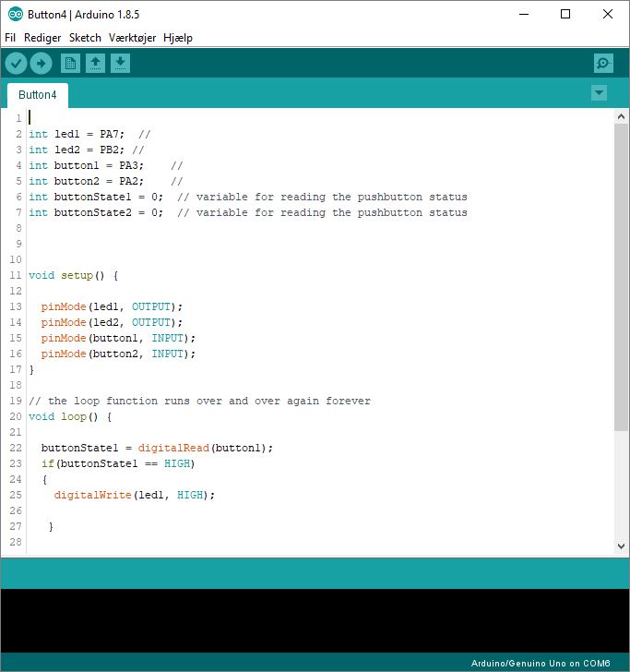630x672 pixels.
Task: Click the Arduino logo in title bar
Action: tap(16, 14)
